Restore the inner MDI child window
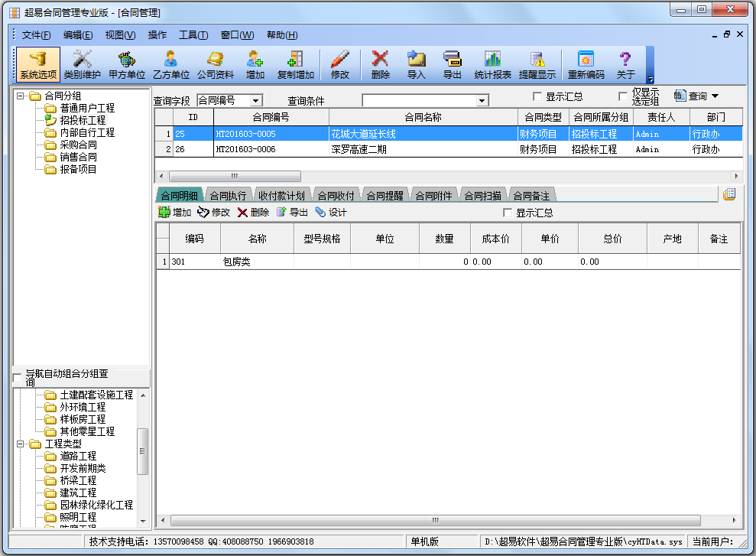This screenshot has height=556, width=756. (x=727, y=34)
